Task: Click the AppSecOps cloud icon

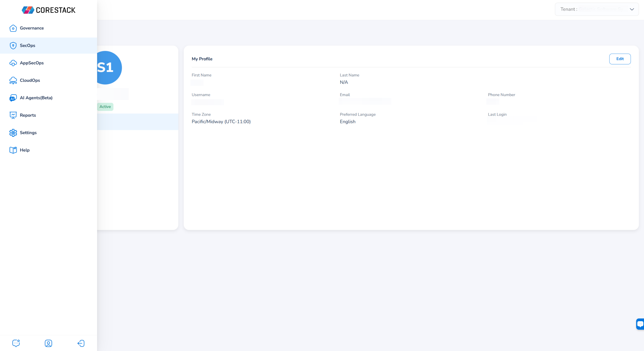Action: (x=13, y=63)
